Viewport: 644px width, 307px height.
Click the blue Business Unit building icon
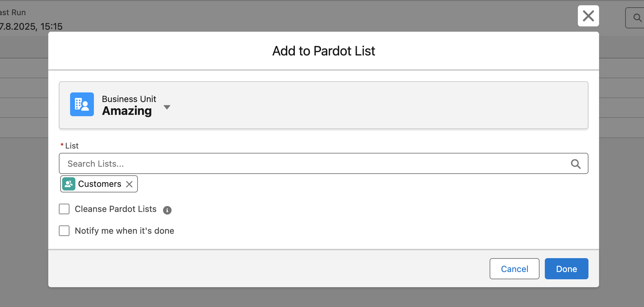(x=82, y=104)
